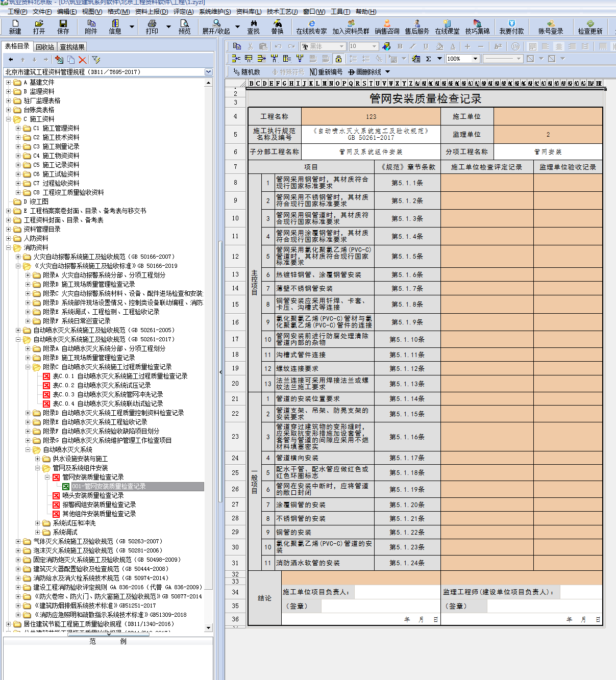
Task: Click the red X delete icon in directory toolbar
Action: 83,60
